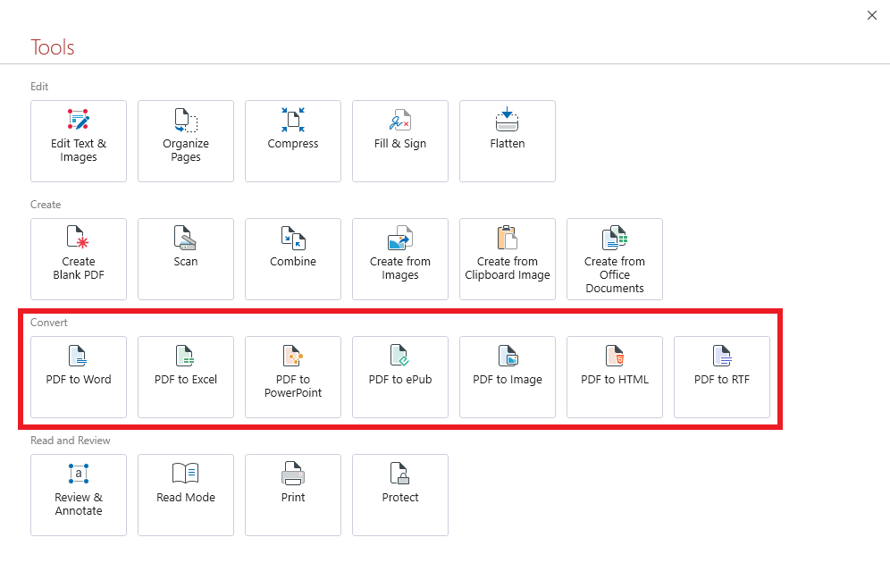Viewport: 890px width, 588px height.
Task: Close the Tools panel
Action: pos(872,15)
